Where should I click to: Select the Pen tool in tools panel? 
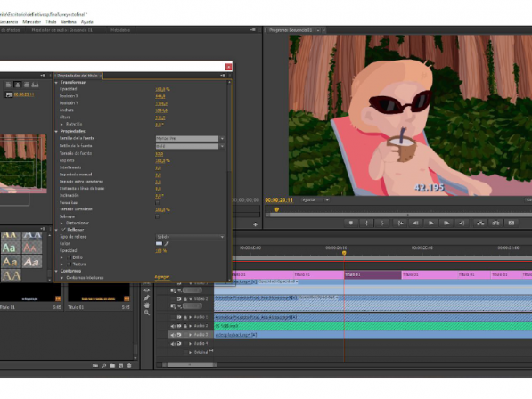[x=146, y=297]
